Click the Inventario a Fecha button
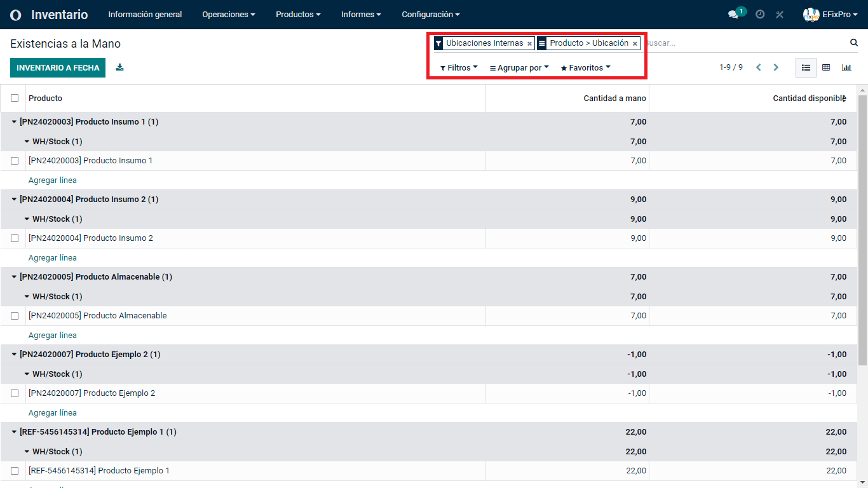 tap(58, 68)
